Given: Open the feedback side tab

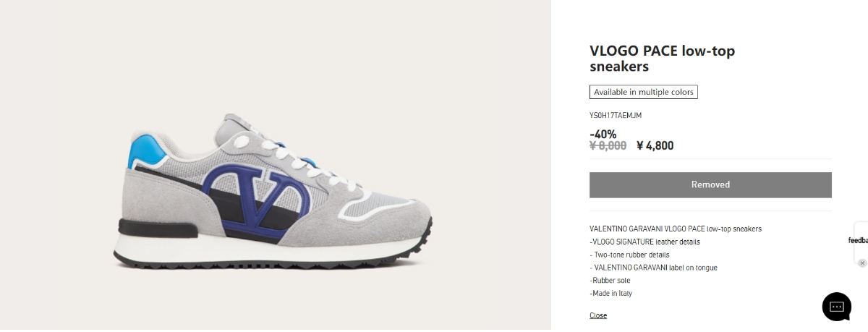Looking at the screenshot, I should pyautogui.click(x=859, y=240).
